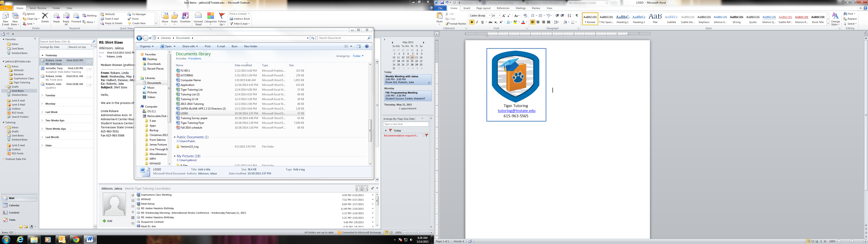868x244 pixels.
Task: Toggle paragraph marks display
Action: click(x=577, y=16)
